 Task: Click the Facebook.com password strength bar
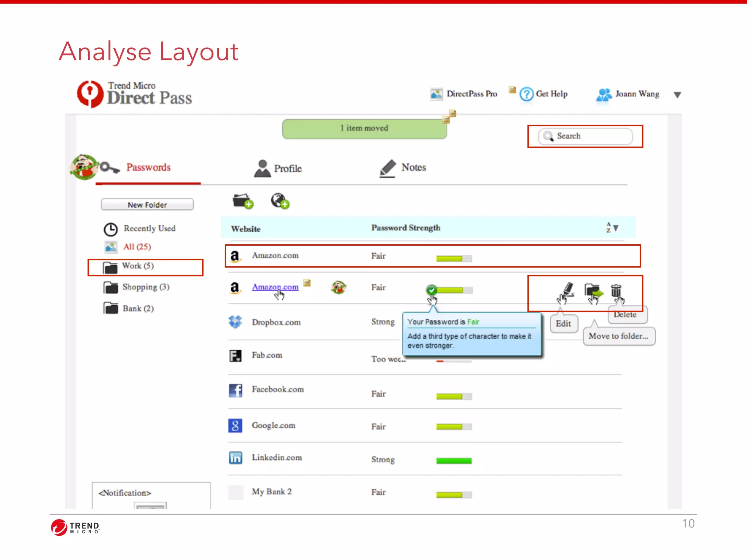(x=454, y=396)
